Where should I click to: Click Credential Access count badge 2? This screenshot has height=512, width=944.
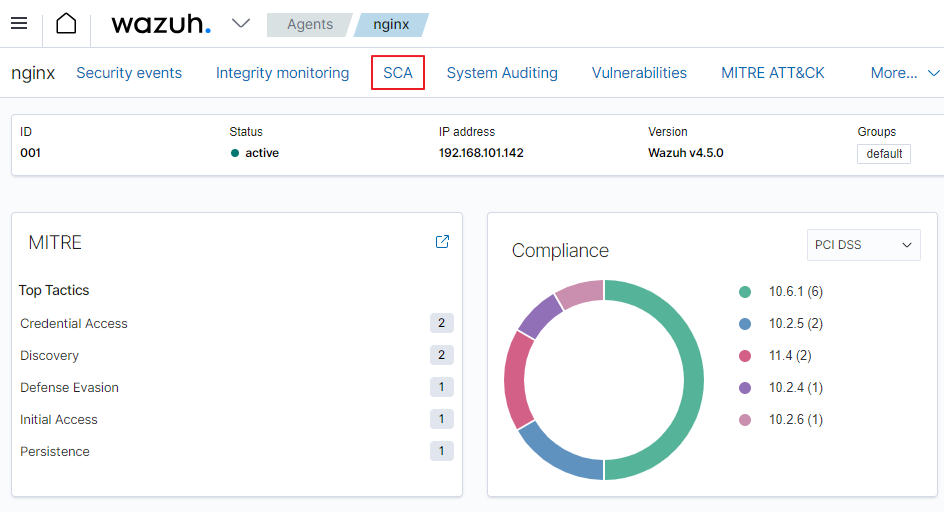click(441, 323)
